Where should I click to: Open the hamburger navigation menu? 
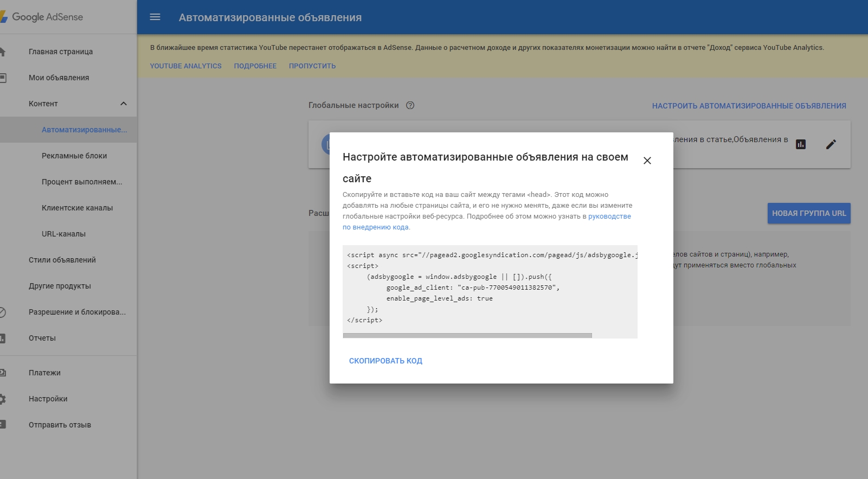click(155, 17)
